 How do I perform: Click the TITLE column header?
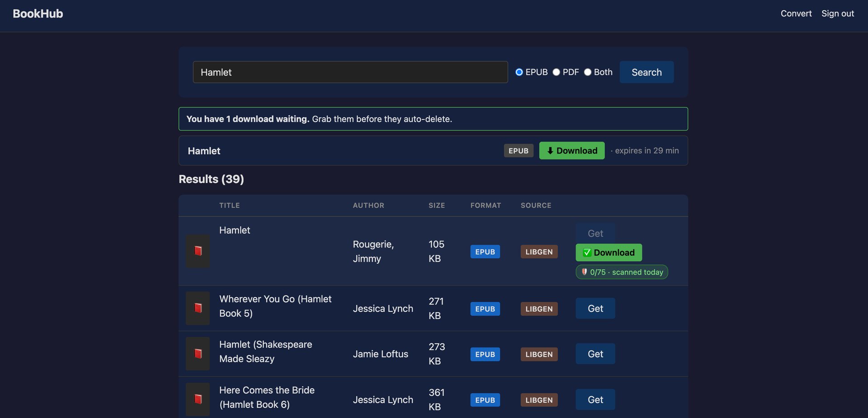(230, 205)
